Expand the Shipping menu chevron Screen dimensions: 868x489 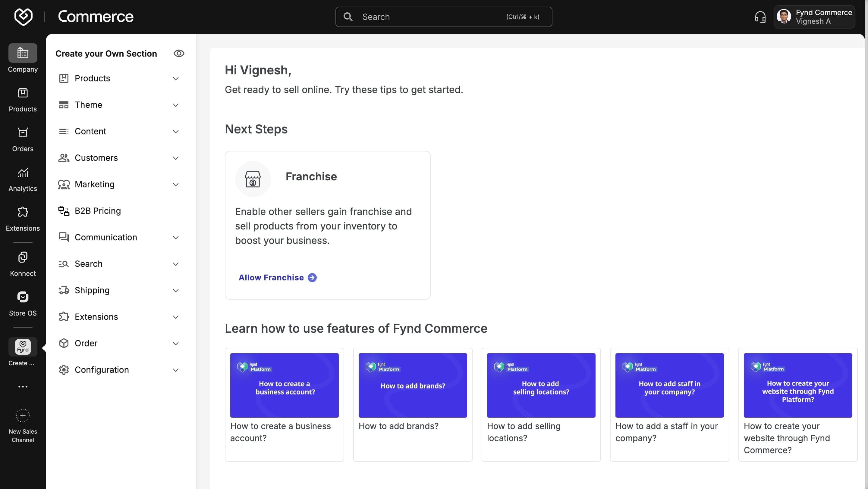pos(175,291)
